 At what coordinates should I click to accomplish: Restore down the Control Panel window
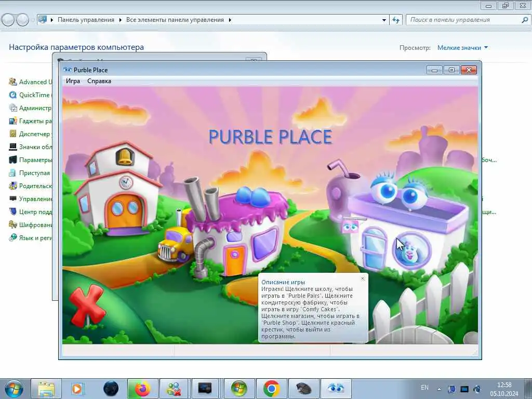(506, 5)
